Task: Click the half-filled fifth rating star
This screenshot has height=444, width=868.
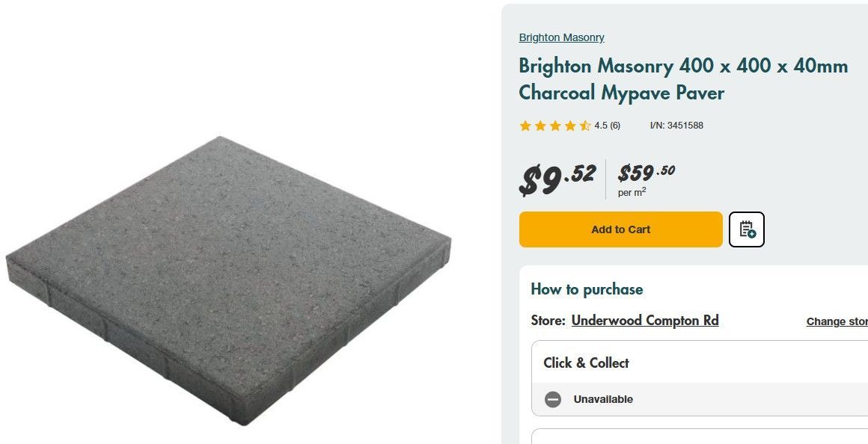Action: pyautogui.click(x=585, y=126)
